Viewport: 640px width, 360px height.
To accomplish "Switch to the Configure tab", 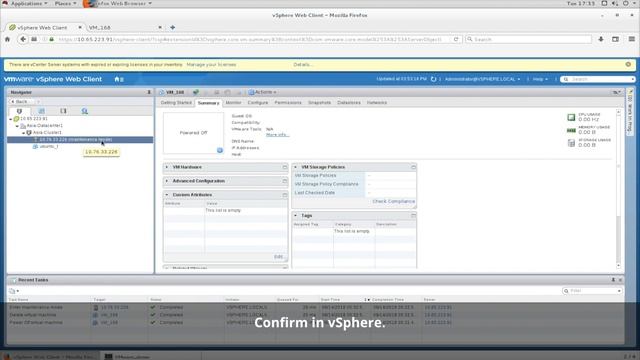I will (258, 103).
